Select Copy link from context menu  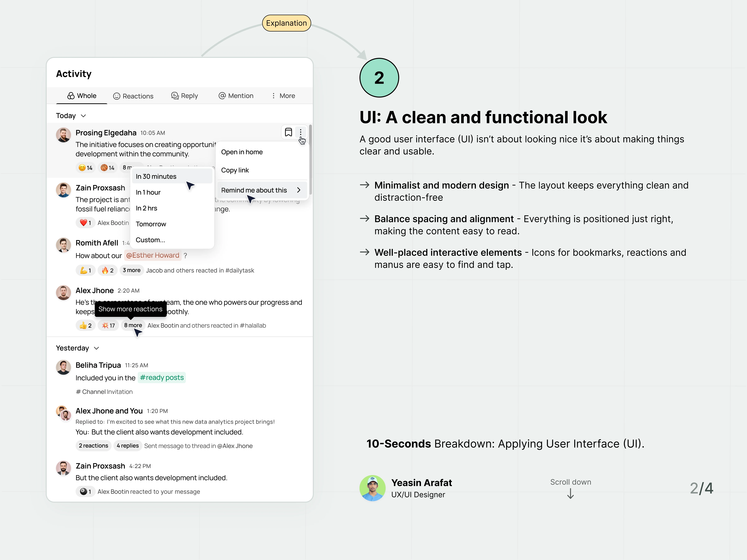(x=262, y=170)
